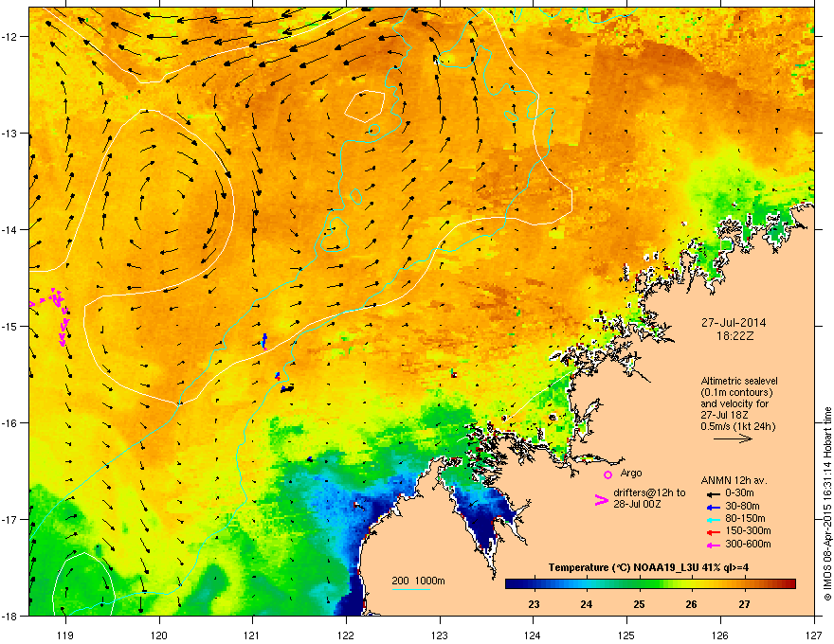Click colorbar tick label '26'
834x644 pixels.
pos(691,604)
